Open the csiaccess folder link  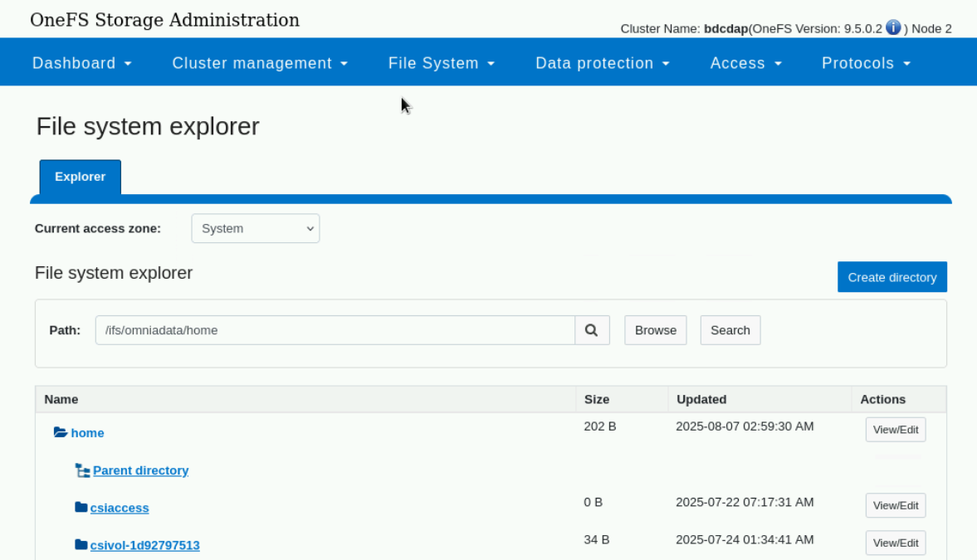click(x=120, y=508)
